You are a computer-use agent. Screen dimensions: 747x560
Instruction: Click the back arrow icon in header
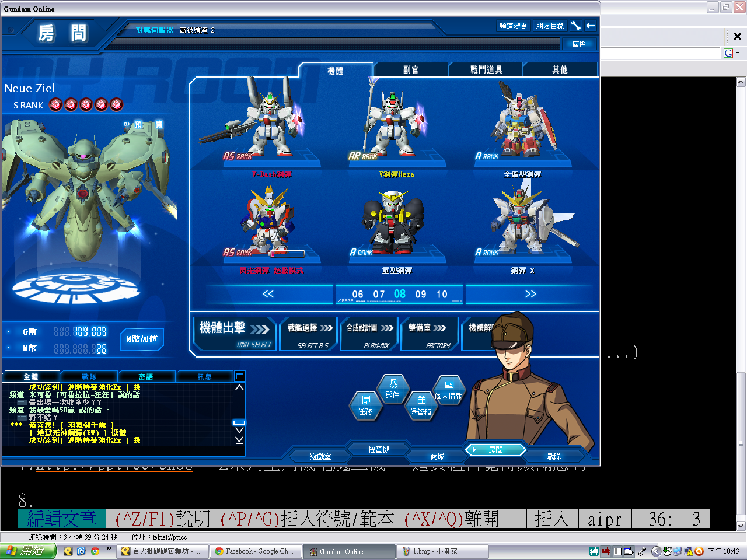coord(591,26)
